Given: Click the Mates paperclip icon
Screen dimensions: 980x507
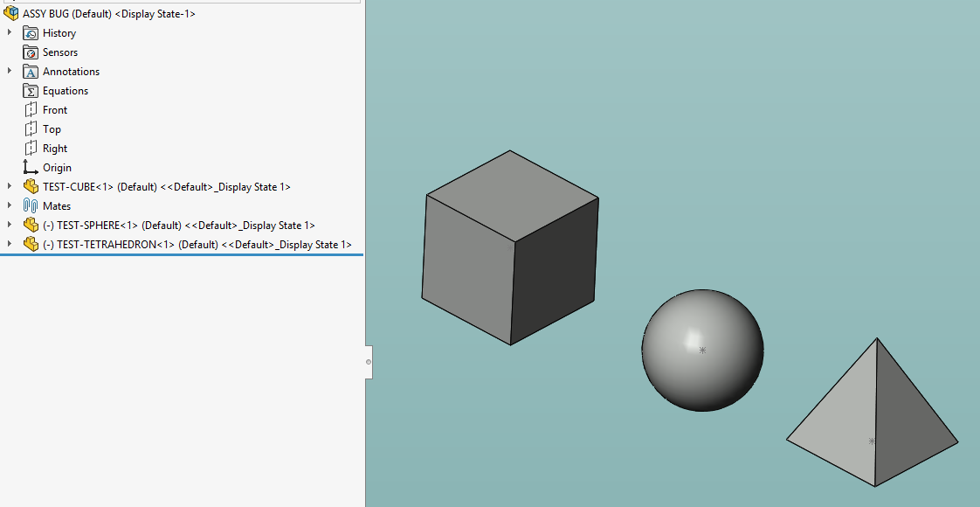Looking at the screenshot, I should pos(31,206).
